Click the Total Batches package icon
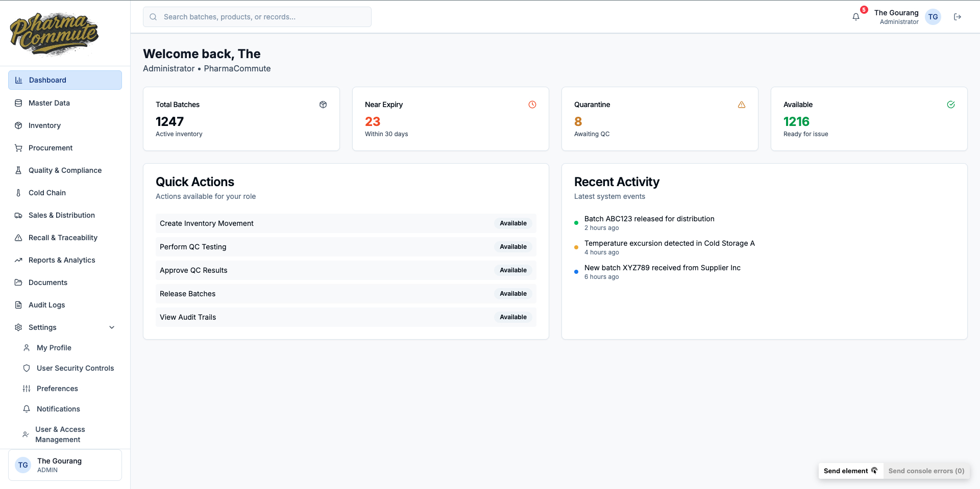This screenshot has width=980, height=489. (323, 105)
